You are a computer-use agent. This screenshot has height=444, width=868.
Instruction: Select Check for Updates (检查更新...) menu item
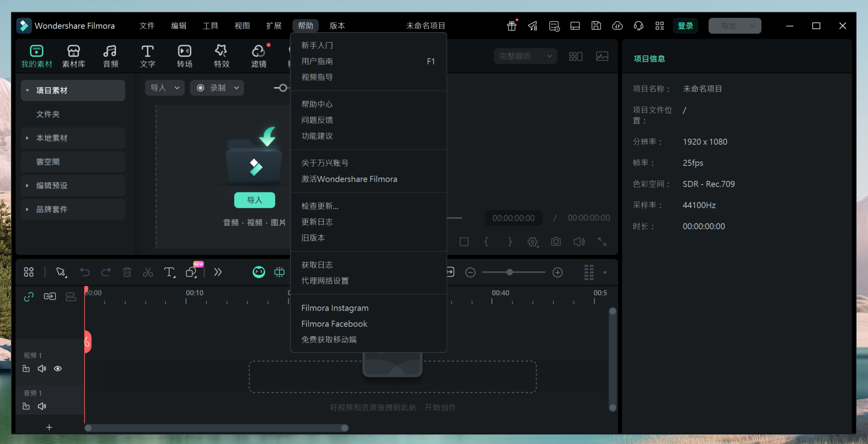coord(320,206)
